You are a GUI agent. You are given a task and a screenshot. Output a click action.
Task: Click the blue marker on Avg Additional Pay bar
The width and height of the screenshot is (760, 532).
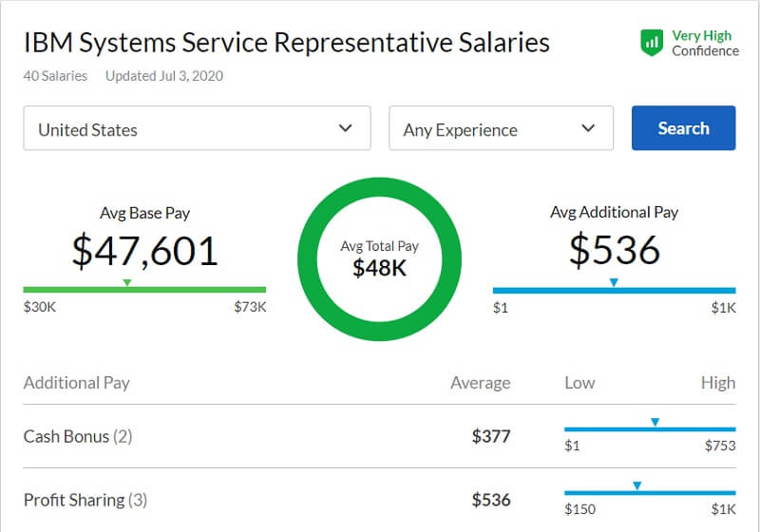pyautogui.click(x=614, y=282)
